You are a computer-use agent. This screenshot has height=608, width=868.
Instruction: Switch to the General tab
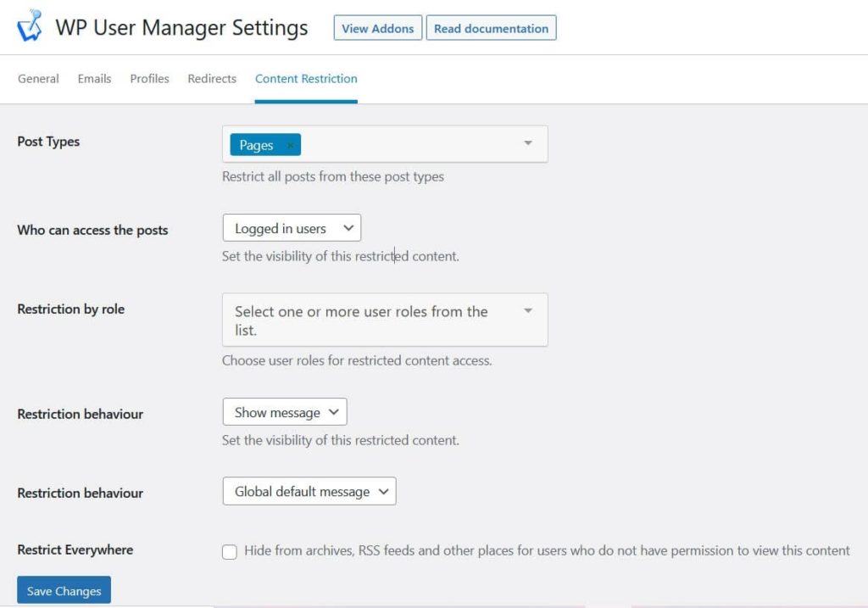coord(38,79)
